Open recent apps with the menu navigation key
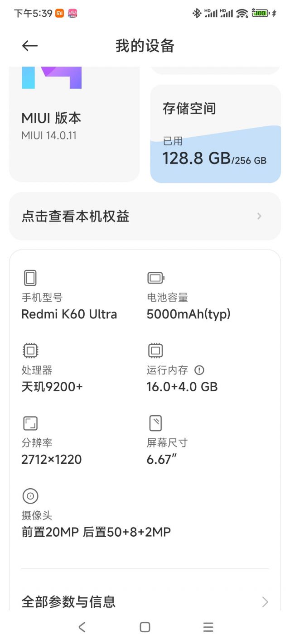The height and width of the screenshot is (644, 290). 208,627
